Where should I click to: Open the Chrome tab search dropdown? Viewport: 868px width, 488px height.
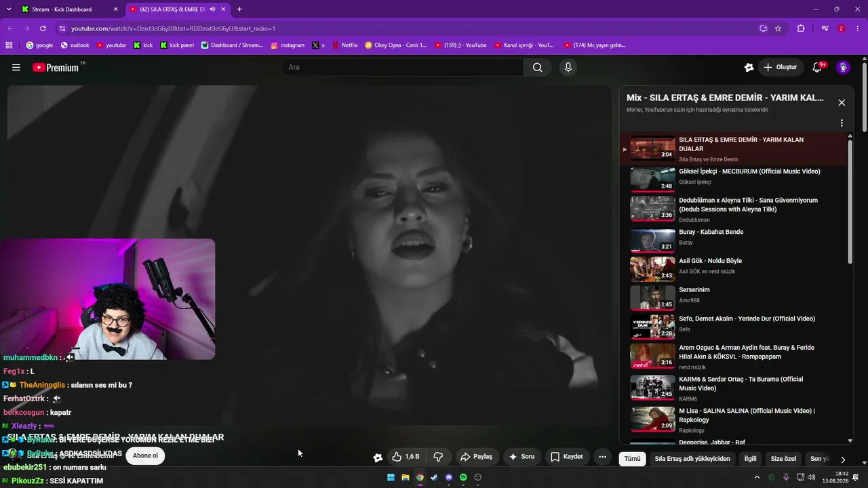point(9,9)
